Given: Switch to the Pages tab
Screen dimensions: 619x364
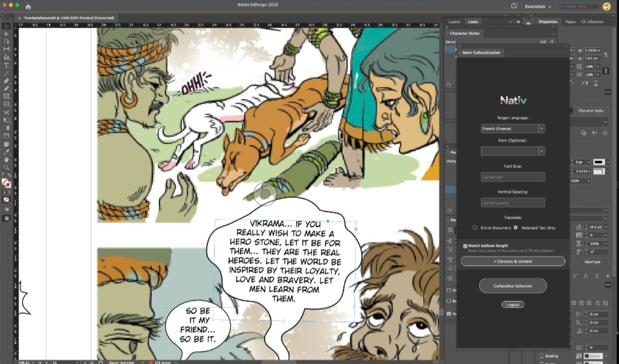Looking at the screenshot, I should (570, 21).
